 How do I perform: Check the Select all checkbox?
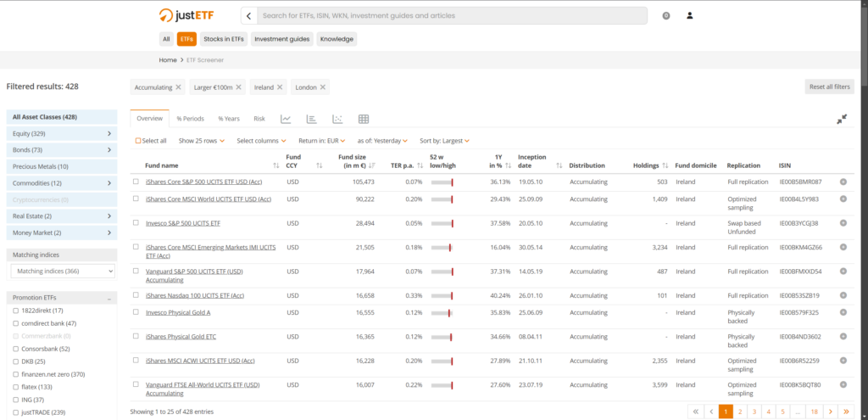click(x=138, y=141)
